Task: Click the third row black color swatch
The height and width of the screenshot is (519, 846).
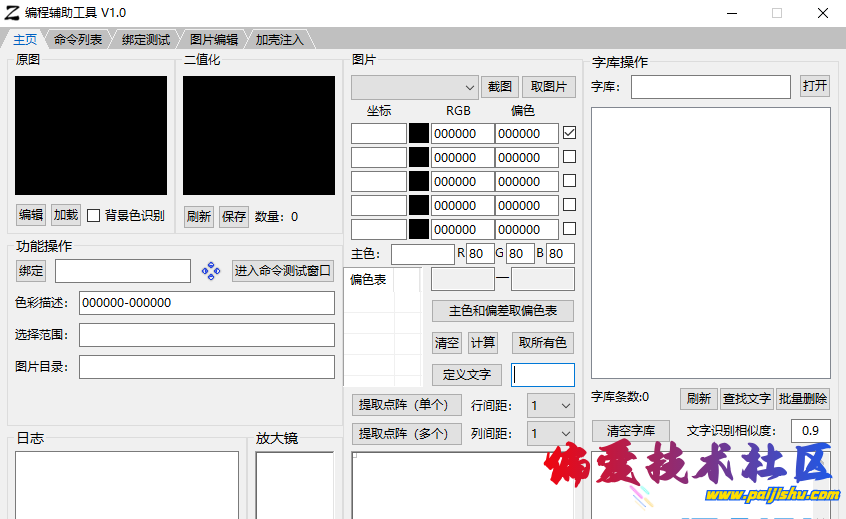Action: pos(419,181)
